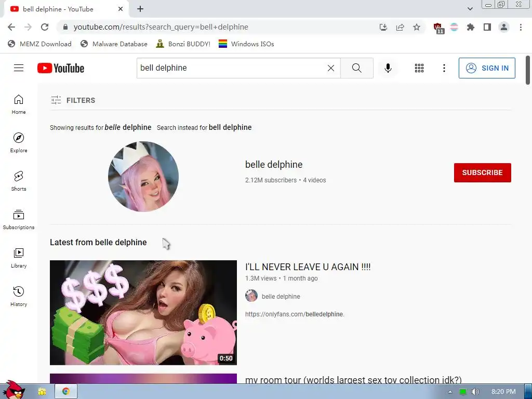Go back with the browser back arrow

(x=11, y=27)
